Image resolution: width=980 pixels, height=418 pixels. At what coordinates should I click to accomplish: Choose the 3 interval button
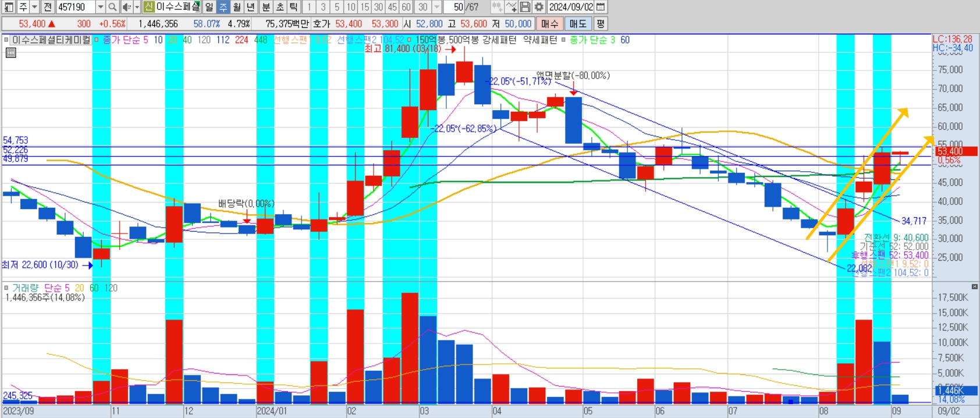click(x=323, y=7)
